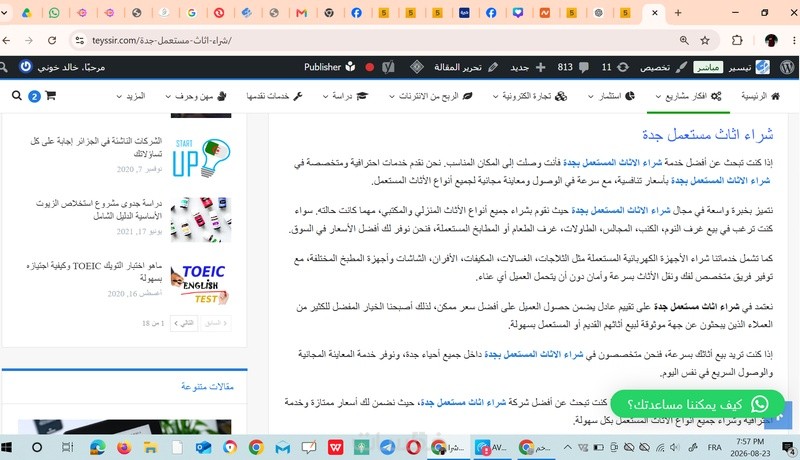Expand the دراسة menu dropdown
Screen dimensions: 800x460
click(345, 96)
